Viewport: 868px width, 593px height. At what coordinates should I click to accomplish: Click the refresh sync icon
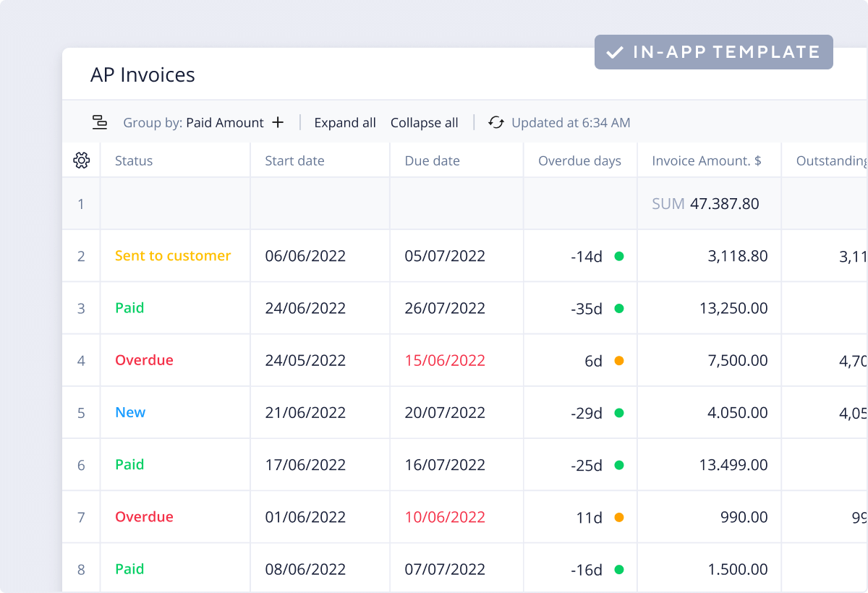tap(495, 123)
